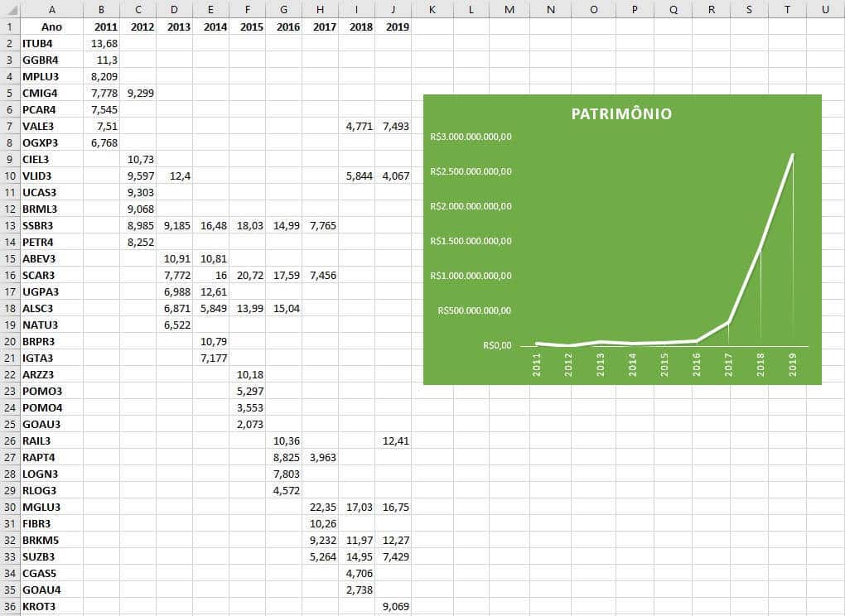Select the CMIG4 ticker cell
Viewport: 845px width, 616px height.
pos(51,94)
